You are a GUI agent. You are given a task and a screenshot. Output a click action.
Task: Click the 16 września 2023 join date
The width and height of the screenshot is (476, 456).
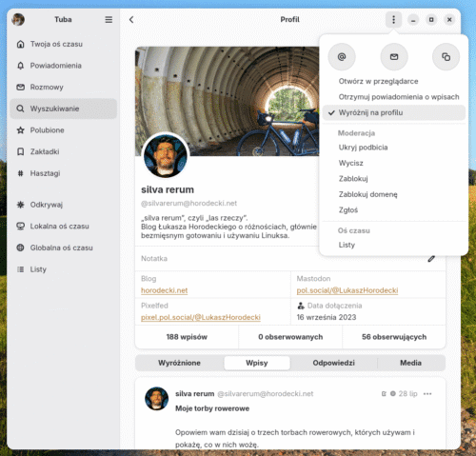point(327,317)
